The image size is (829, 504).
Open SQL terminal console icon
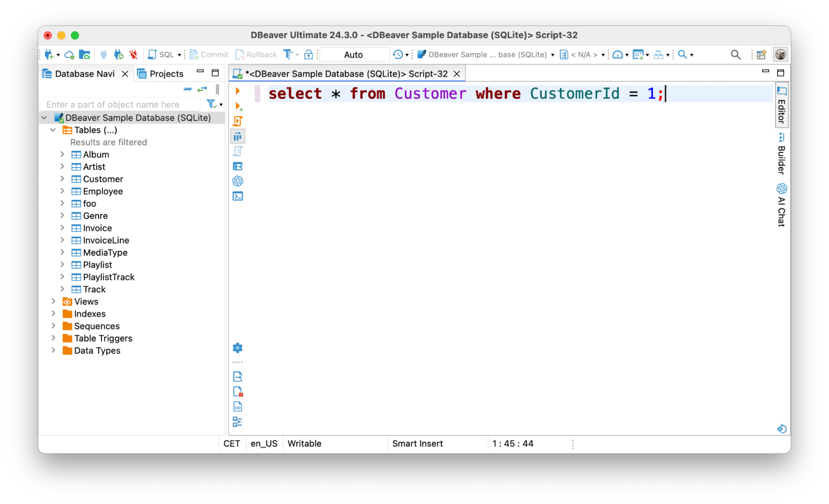point(238,196)
